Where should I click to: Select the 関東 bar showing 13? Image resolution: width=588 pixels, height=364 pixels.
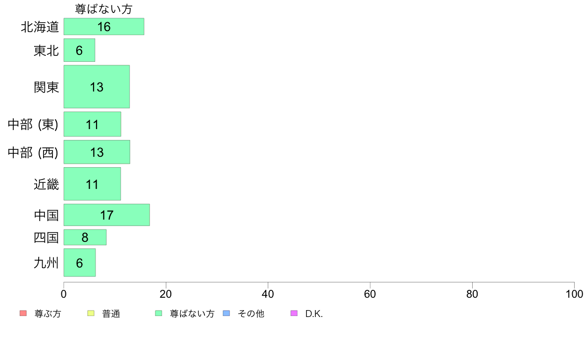[97, 87]
